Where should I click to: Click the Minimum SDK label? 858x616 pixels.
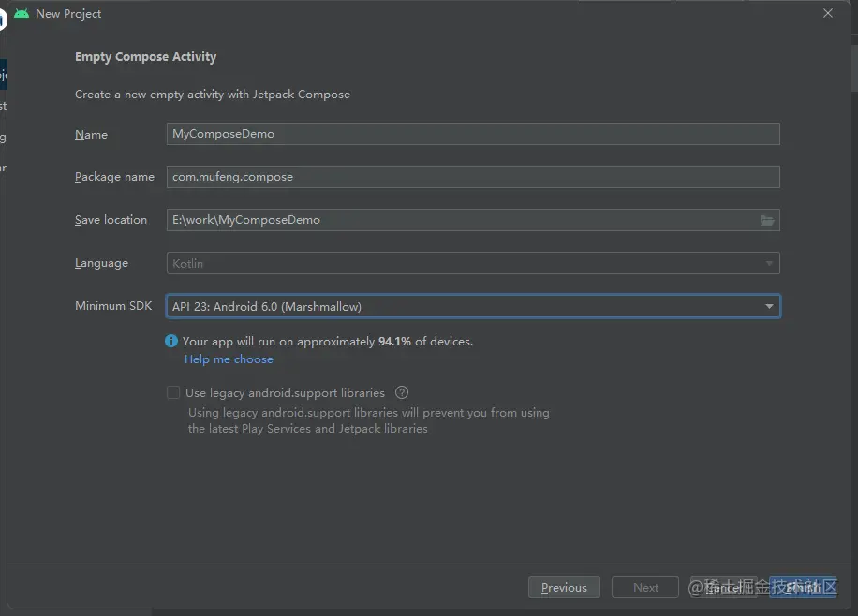click(113, 306)
